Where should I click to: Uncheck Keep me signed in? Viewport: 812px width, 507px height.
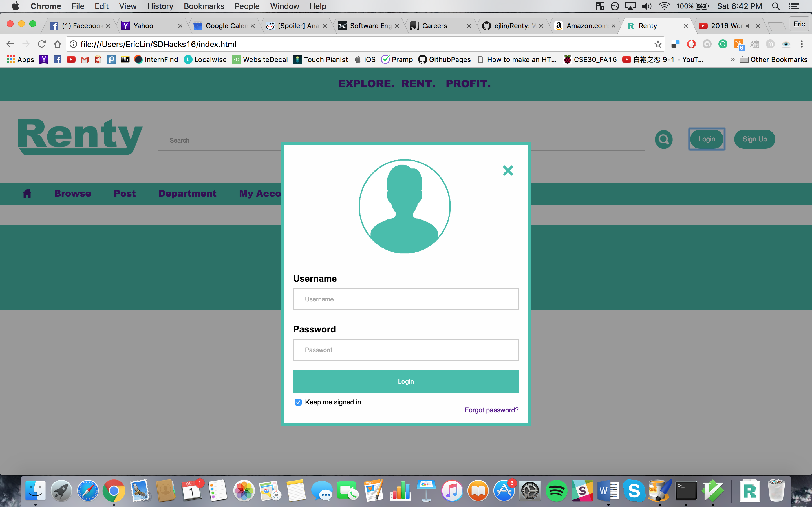[298, 402]
